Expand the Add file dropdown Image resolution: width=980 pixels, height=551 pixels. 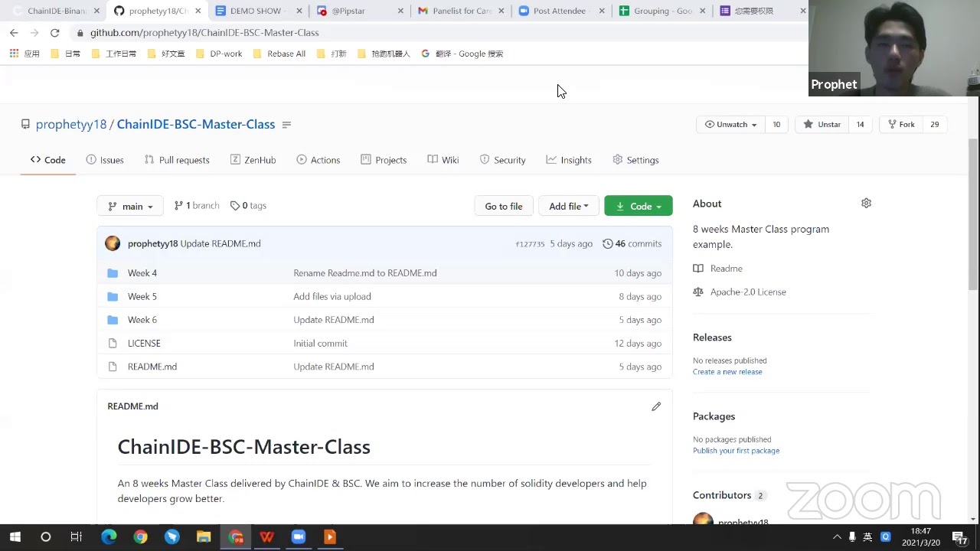(568, 206)
